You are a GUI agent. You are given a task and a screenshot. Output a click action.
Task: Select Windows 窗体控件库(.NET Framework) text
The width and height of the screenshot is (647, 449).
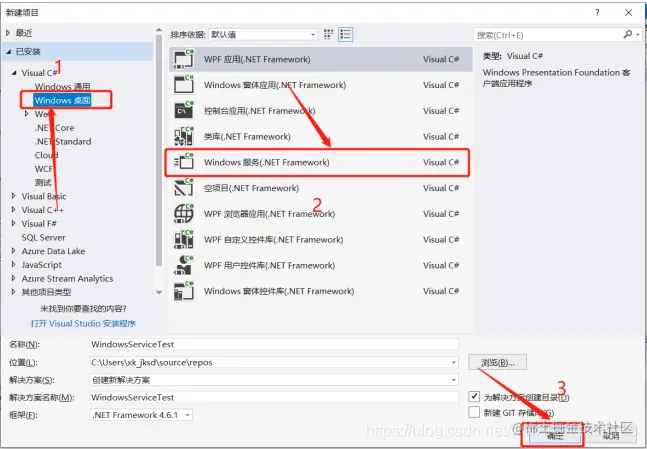(279, 291)
